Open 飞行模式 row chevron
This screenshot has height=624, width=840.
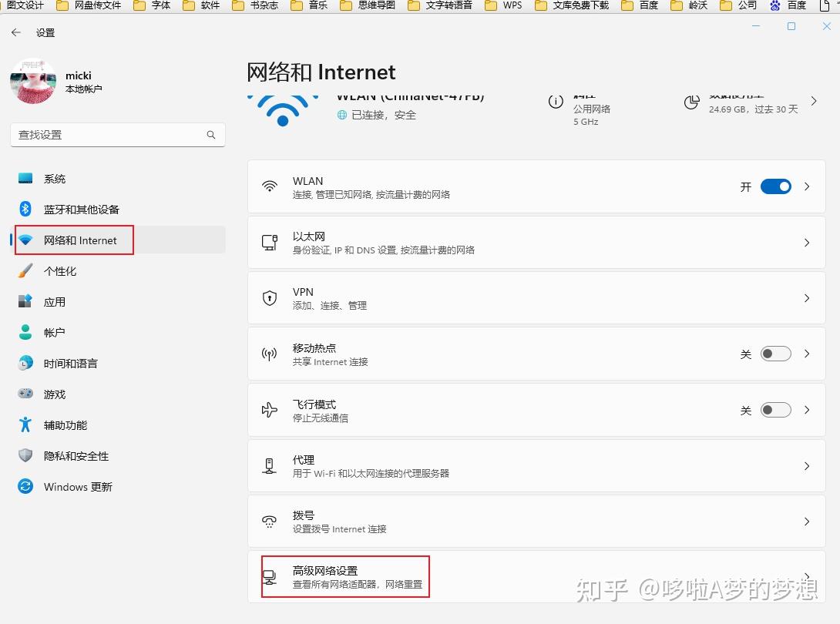(807, 410)
